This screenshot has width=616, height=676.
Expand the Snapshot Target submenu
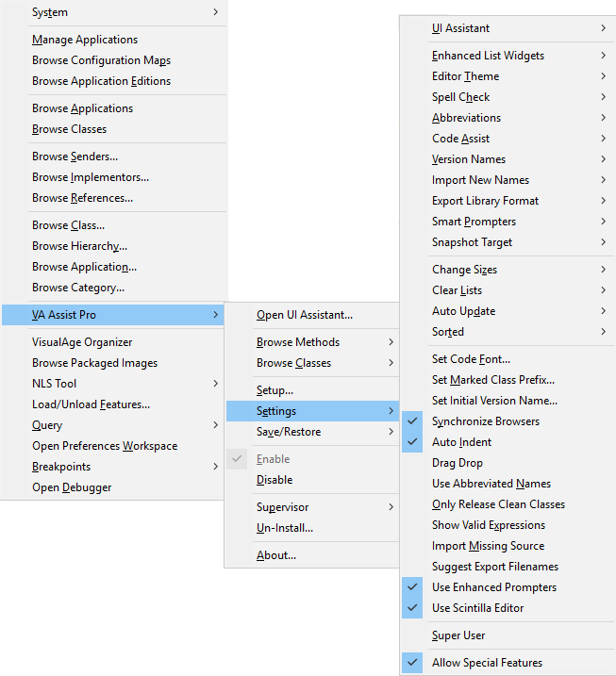click(472, 242)
